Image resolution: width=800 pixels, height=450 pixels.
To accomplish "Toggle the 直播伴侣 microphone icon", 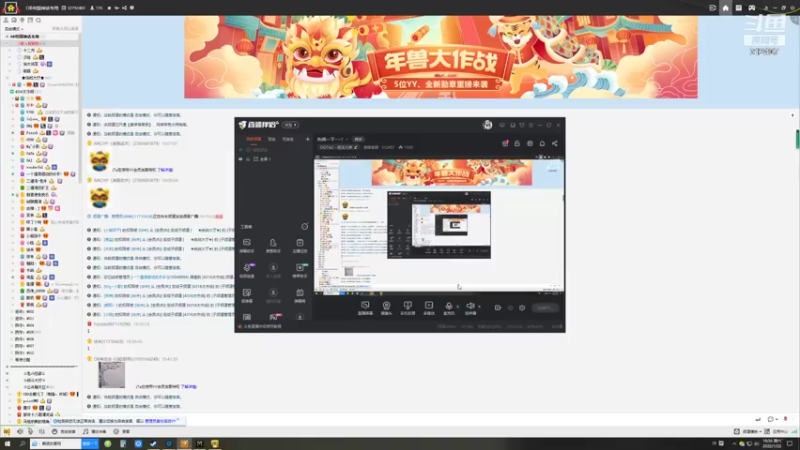I will coord(448,307).
